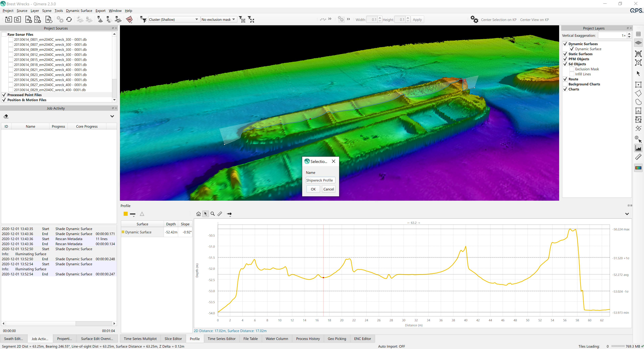Select the rectangular selection tool
Screen dimensions: 644x349
pyautogui.click(x=638, y=85)
